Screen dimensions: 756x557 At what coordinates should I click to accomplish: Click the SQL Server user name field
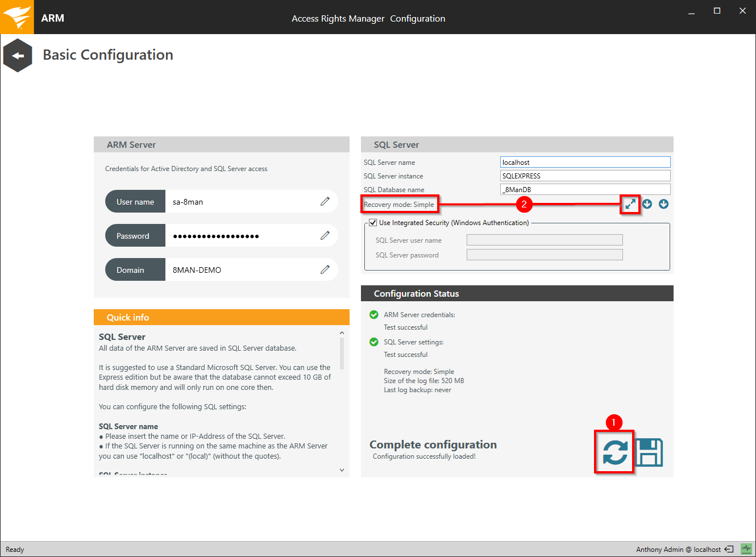click(545, 240)
